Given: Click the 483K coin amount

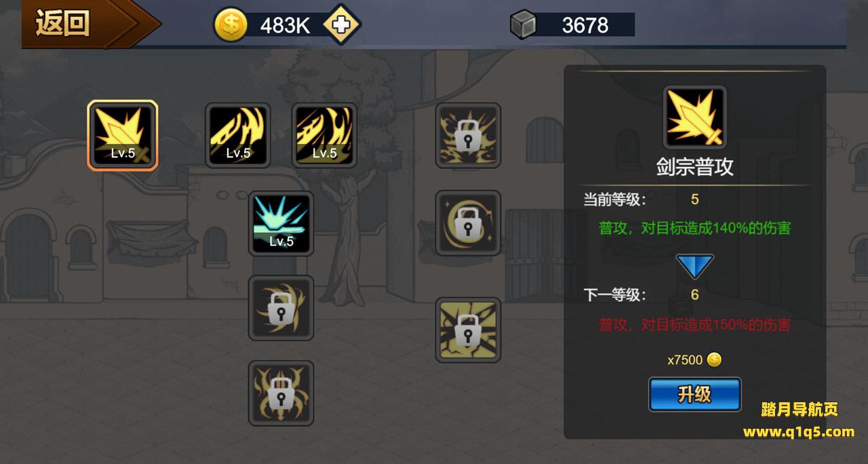Looking at the screenshot, I should (x=285, y=26).
